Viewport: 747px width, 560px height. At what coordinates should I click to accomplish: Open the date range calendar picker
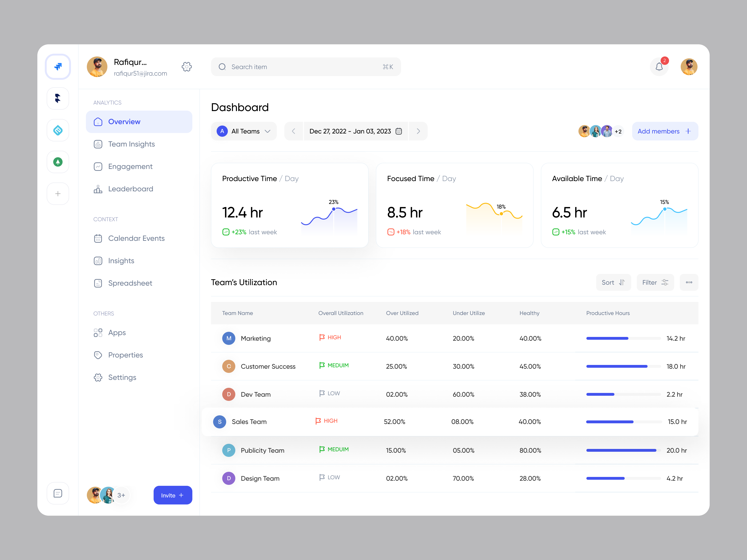pos(399,131)
